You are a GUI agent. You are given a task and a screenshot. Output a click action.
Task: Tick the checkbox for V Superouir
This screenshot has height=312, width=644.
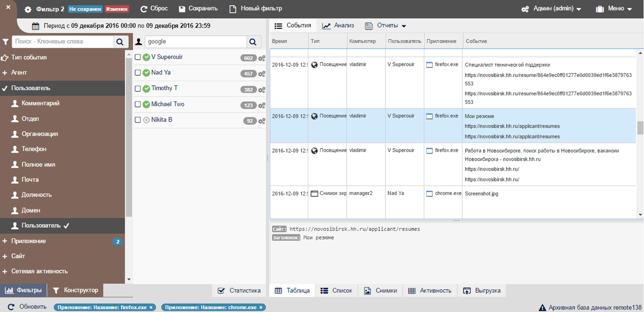[x=138, y=57]
